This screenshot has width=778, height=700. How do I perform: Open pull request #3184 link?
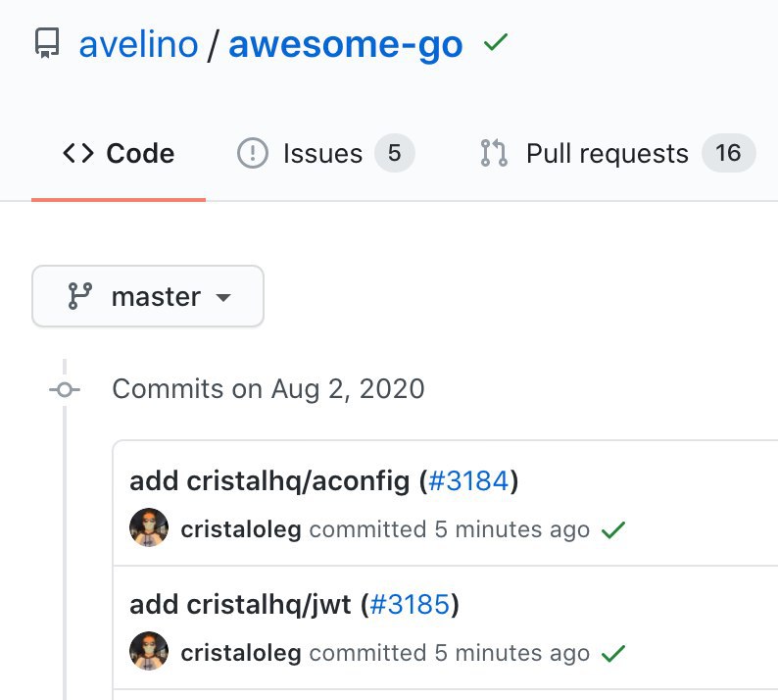468,480
